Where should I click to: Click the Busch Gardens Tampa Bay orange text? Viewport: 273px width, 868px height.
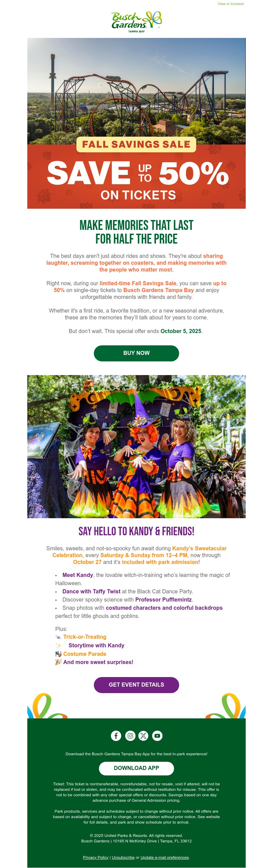158,290
